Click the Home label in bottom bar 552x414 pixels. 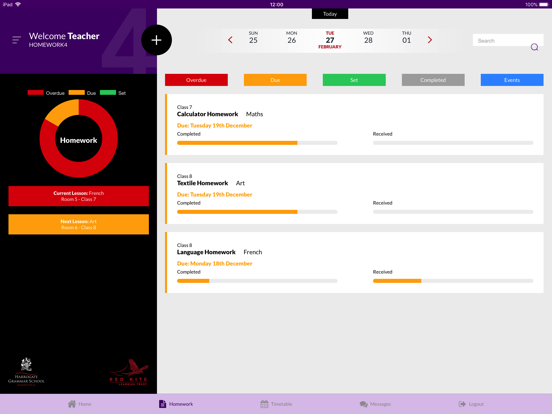pyautogui.click(x=84, y=404)
